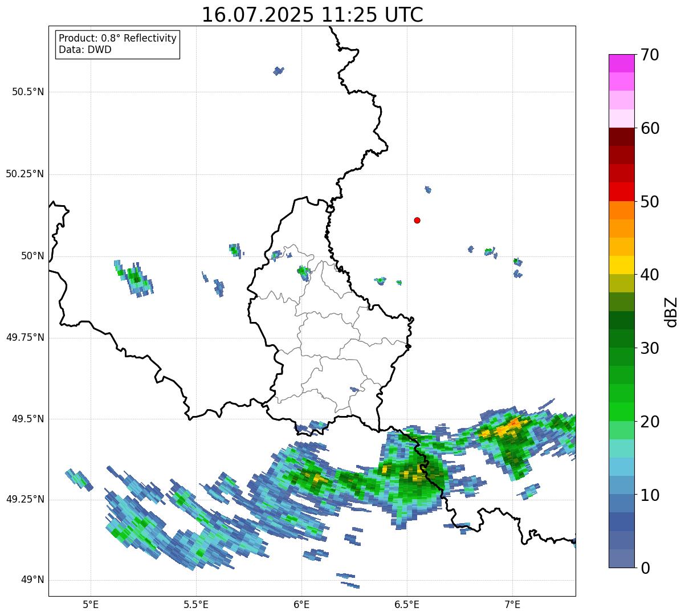This screenshot has width=685, height=616.
Task: Click the 5.5°E longitude label
Action: click(196, 604)
